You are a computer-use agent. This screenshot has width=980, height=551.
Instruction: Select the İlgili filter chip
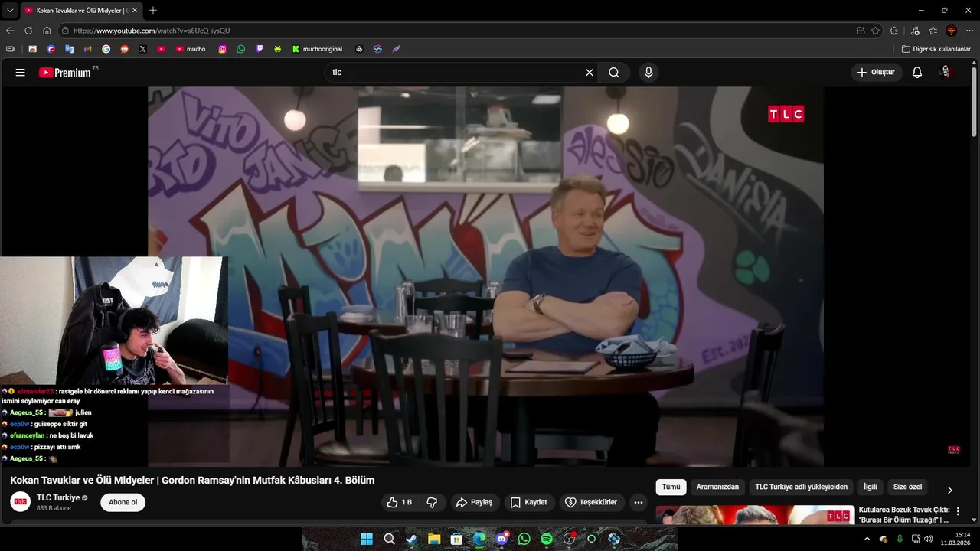[871, 487]
